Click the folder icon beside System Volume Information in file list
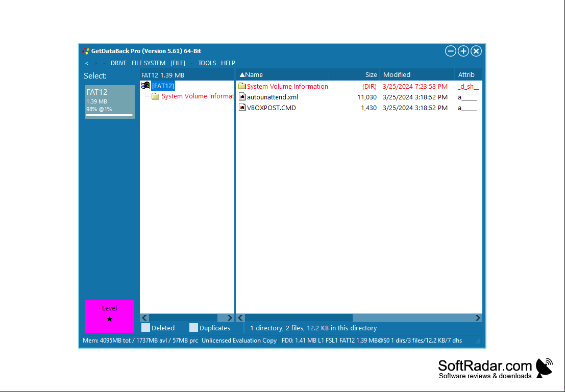 (242, 86)
